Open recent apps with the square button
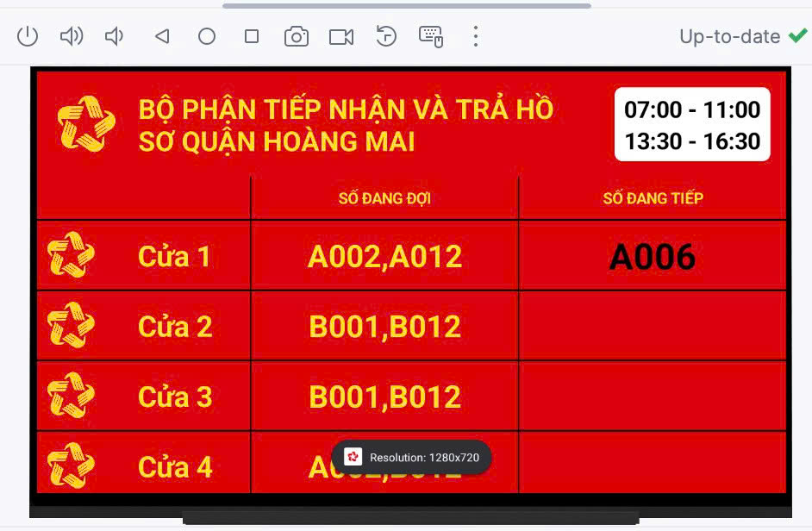Image resolution: width=812 pixels, height=531 pixels. click(x=252, y=36)
